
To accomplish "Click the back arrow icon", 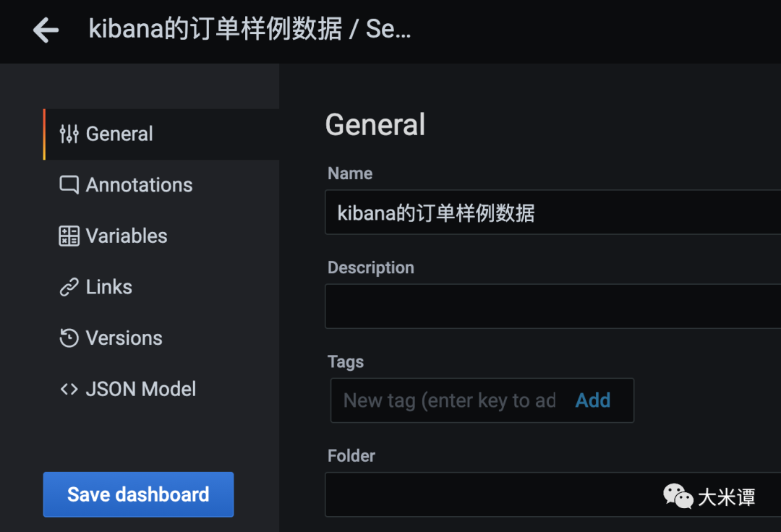I will pos(46,30).
